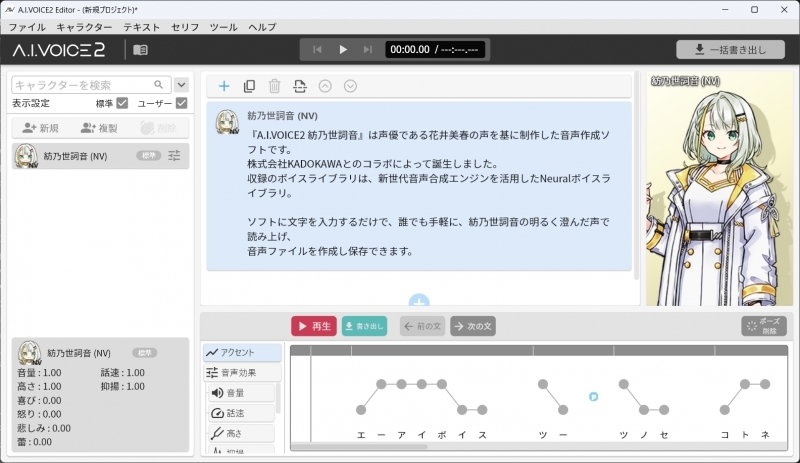Screen dimensions: 800x463
Task: Click the large 紡乃世詞音 character portrait
Action: click(720, 188)
